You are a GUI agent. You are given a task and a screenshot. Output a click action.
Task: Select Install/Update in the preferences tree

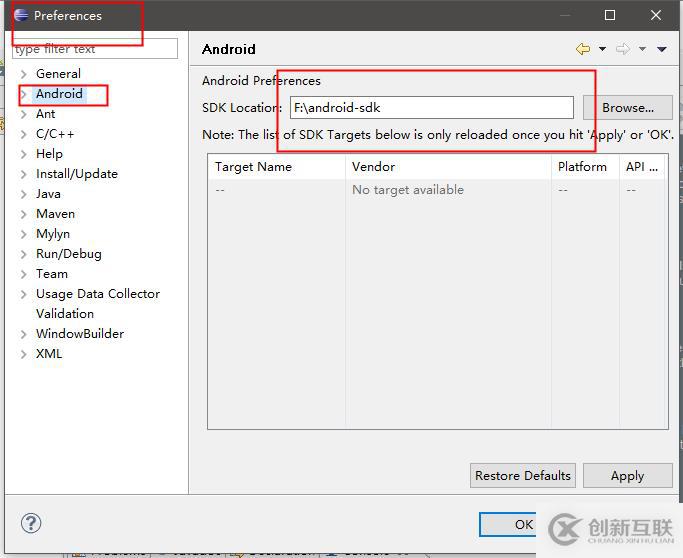click(x=77, y=174)
